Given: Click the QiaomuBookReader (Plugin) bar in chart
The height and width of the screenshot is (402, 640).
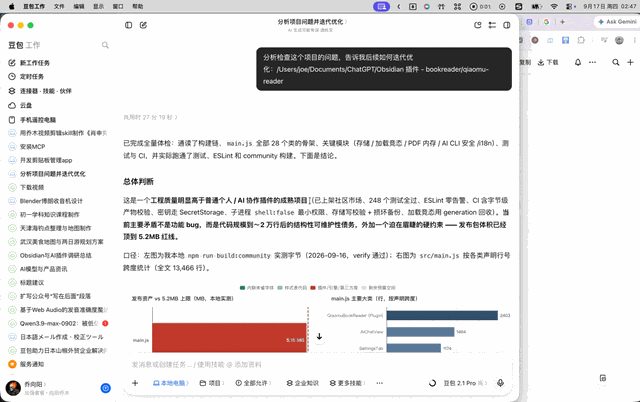Looking at the screenshot, I should tap(442, 315).
